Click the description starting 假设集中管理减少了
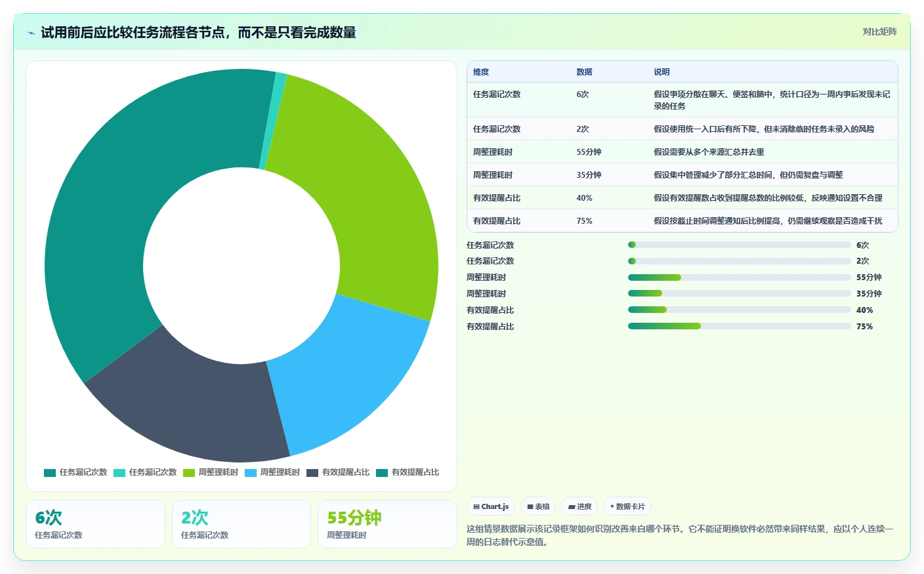 click(x=748, y=175)
